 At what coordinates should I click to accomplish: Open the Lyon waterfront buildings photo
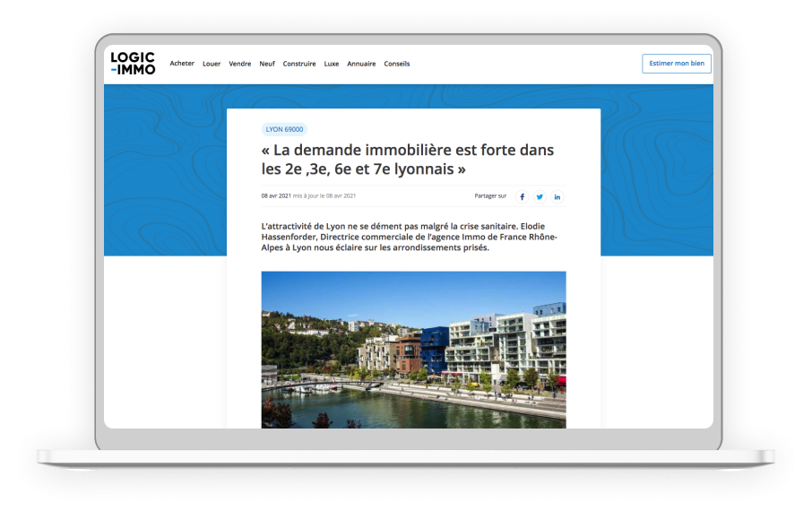(413, 350)
